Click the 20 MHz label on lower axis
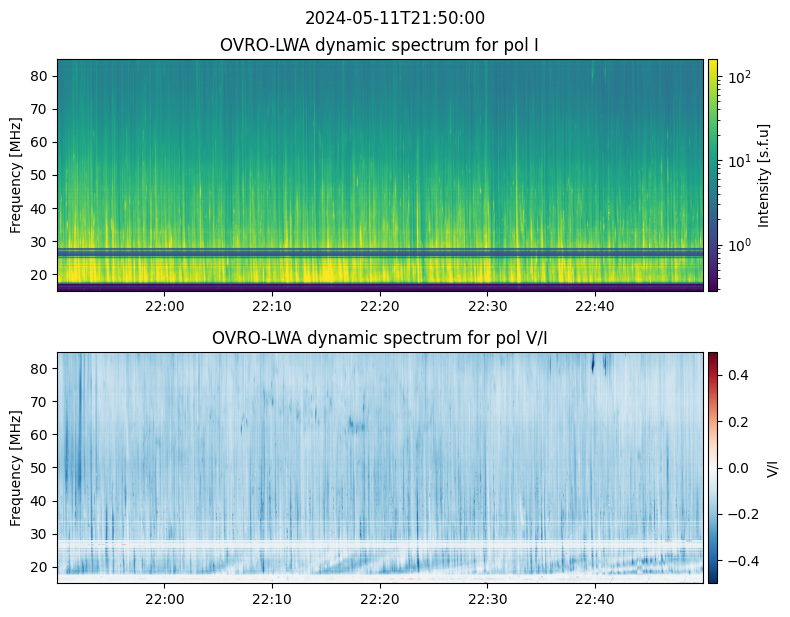The image size is (790, 617). [x=38, y=567]
